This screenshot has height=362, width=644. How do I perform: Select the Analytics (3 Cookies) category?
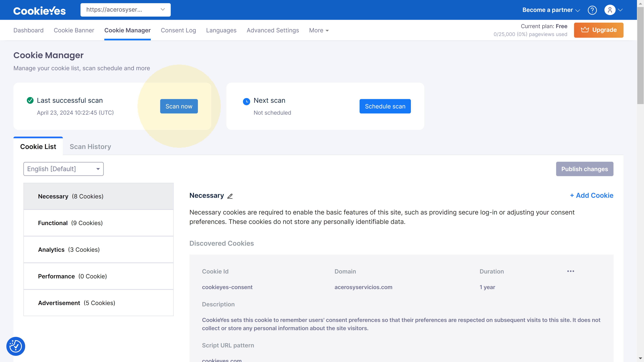(x=98, y=250)
